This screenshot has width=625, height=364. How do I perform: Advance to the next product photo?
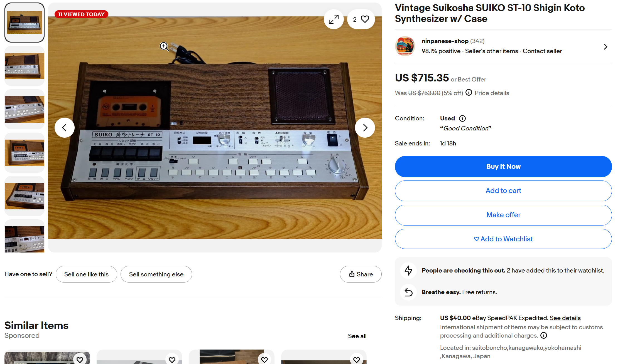(x=365, y=128)
